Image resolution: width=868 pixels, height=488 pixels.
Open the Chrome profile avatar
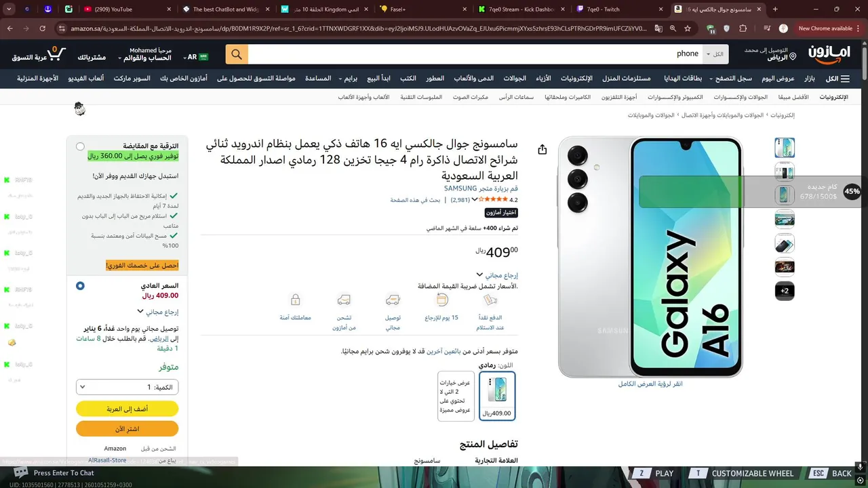783,28
